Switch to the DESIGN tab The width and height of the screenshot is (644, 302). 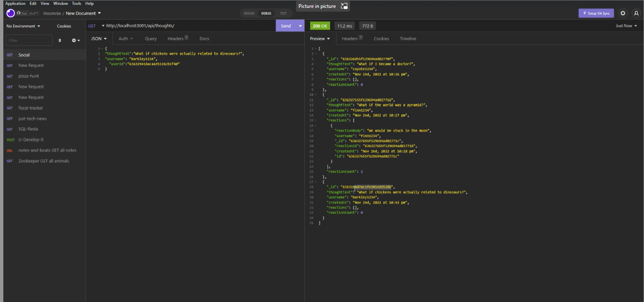249,13
